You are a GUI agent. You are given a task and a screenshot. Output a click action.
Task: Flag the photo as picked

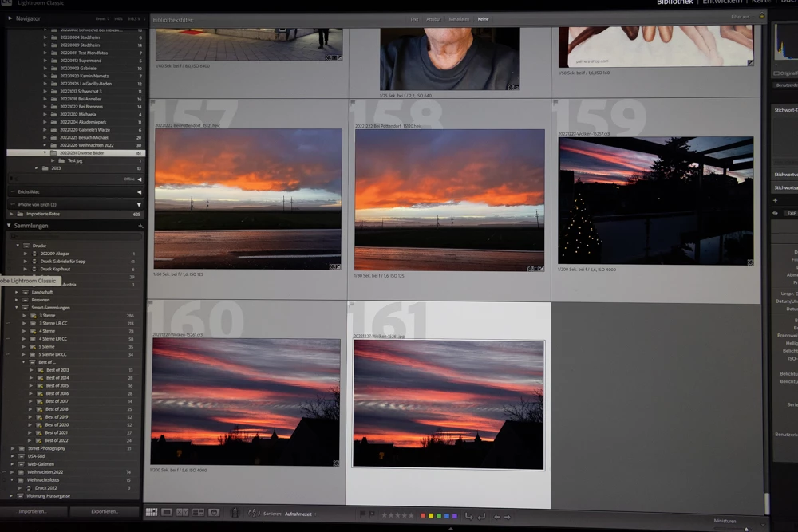(362, 514)
